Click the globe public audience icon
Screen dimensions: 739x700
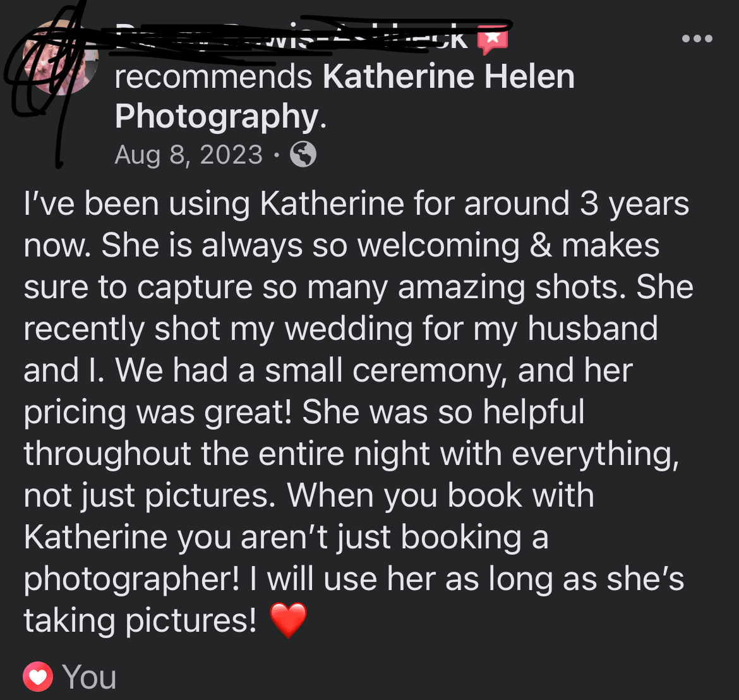[303, 154]
